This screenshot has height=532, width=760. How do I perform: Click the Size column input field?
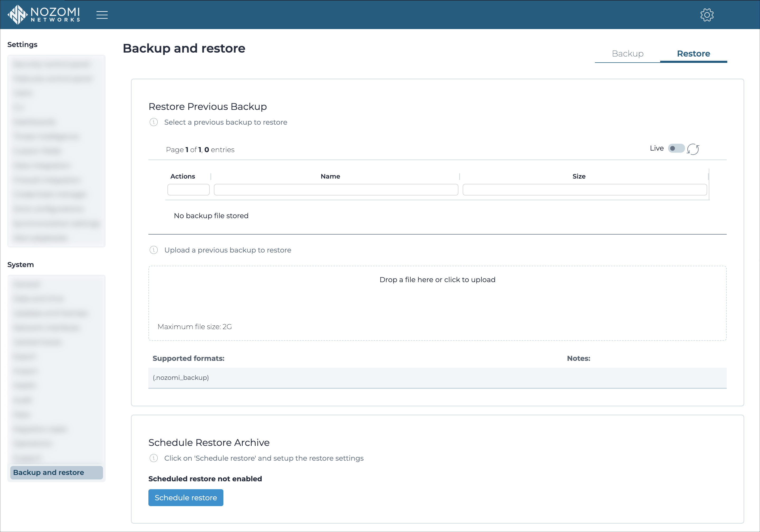(x=585, y=189)
